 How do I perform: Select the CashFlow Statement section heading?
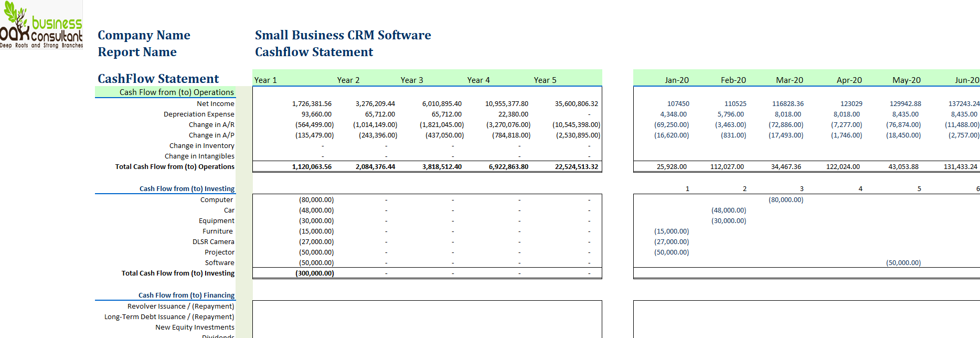158,79
